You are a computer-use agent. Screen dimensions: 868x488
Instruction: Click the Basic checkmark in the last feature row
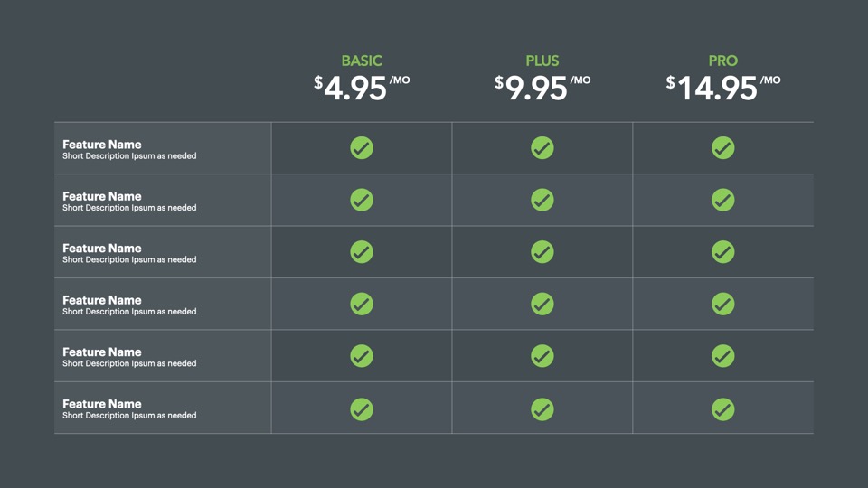coord(362,408)
